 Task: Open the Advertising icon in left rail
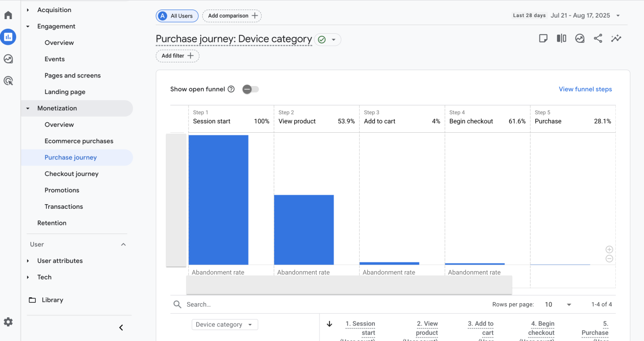[x=8, y=80]
